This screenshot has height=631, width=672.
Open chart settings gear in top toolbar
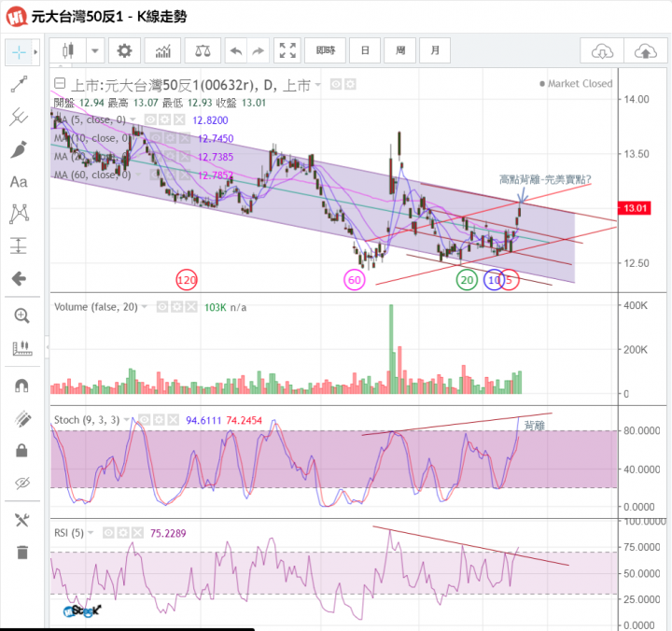coord(124,50)
